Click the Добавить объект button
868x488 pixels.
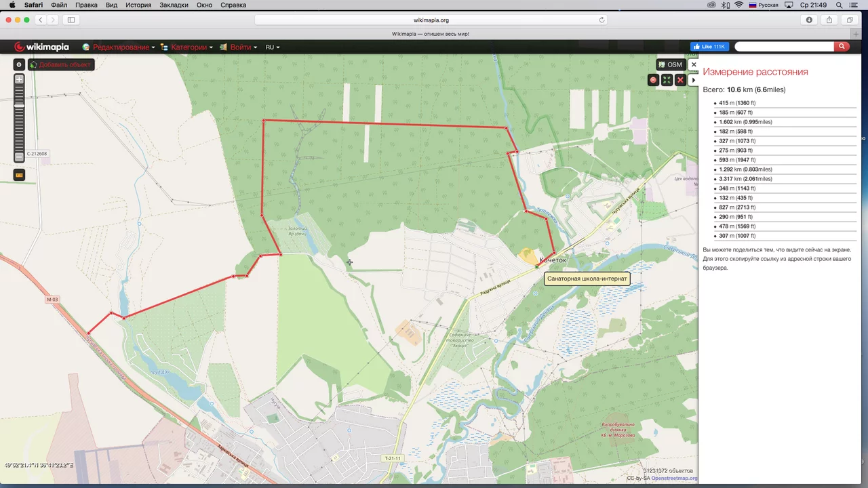tap(61, 64)
